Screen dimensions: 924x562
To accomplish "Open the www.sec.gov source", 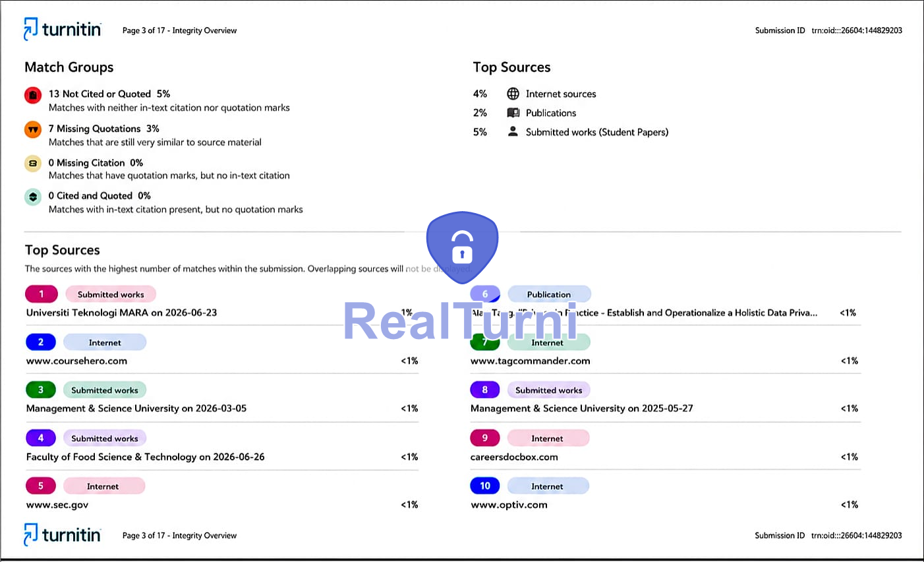I will point(57,505).
